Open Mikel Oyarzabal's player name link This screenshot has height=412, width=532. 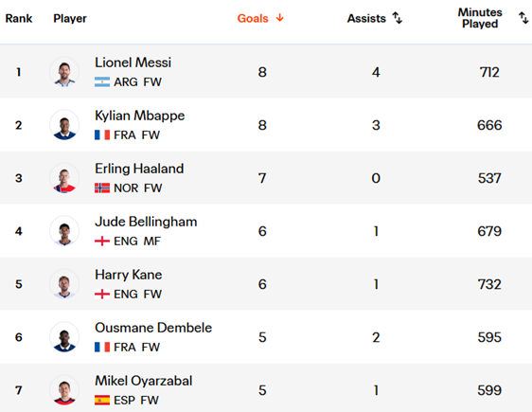tap(144, 381)
